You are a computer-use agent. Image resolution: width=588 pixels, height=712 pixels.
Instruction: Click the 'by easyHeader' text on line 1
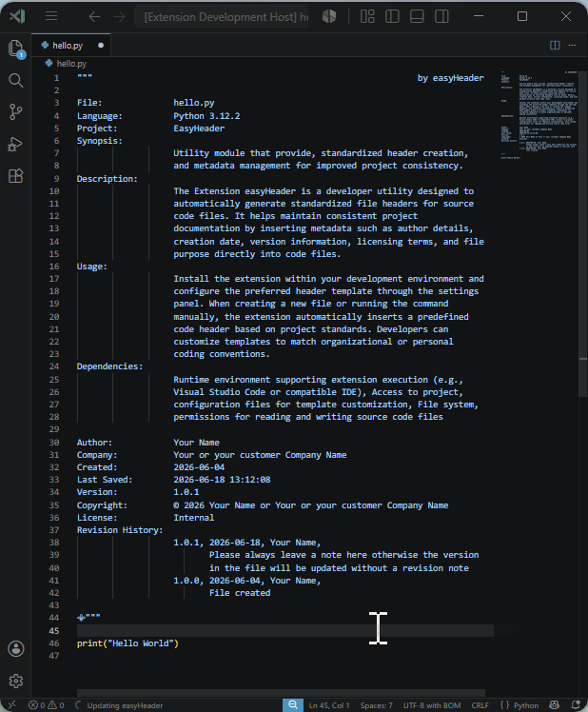coord(450,78)
